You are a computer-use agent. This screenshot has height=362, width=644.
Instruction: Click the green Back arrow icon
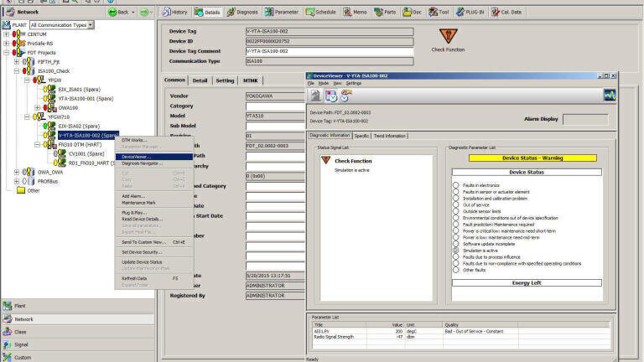coord(112,13)
